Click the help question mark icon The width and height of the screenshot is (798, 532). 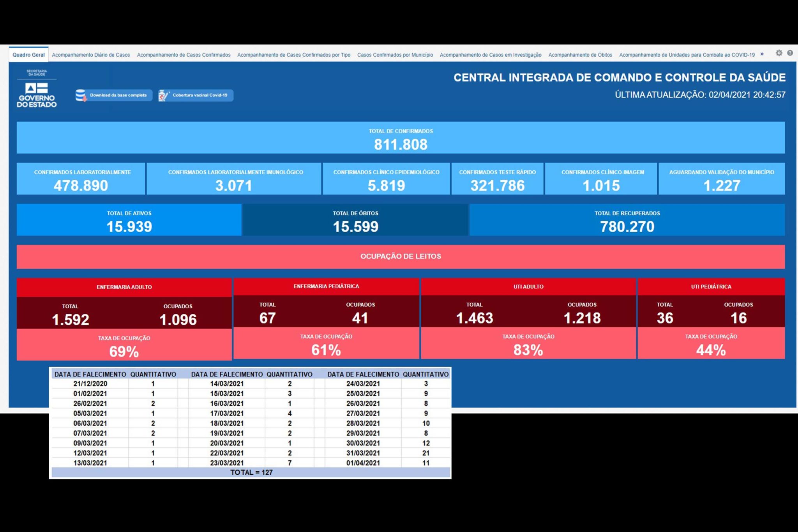point(790,53)
